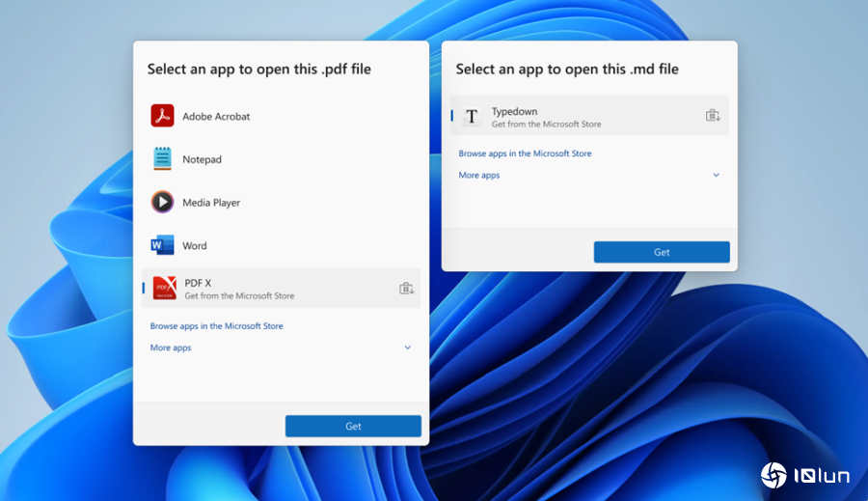Choose the Adobe Acrobat label for the .pdf file

tap(216, 117)
